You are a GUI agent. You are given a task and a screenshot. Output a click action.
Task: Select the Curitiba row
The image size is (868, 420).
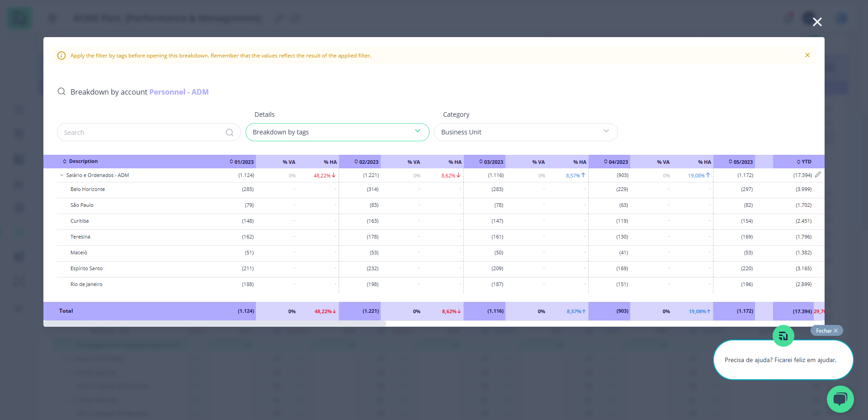pos(441,221)
